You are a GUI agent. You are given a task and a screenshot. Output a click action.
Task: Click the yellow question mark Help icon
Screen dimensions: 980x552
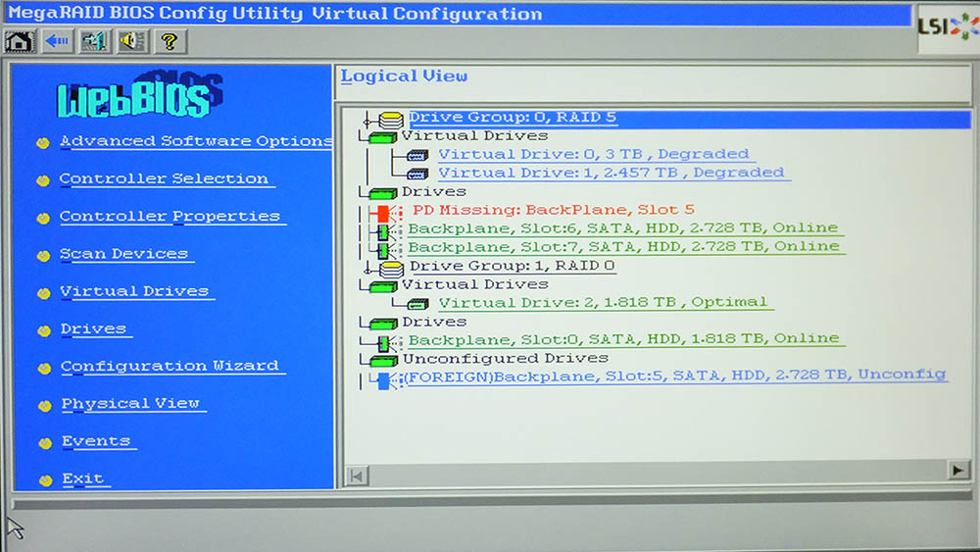click(170, 42)
